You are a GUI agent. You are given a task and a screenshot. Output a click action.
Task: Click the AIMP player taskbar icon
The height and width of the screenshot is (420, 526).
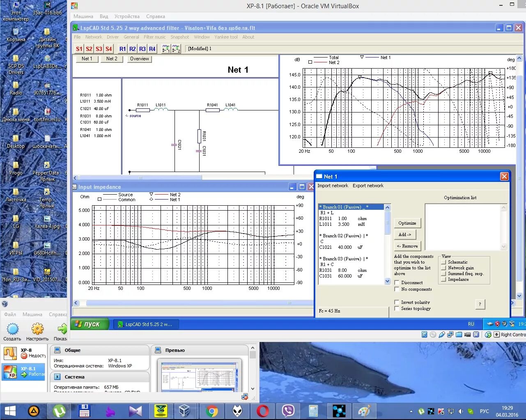point(34,411)
